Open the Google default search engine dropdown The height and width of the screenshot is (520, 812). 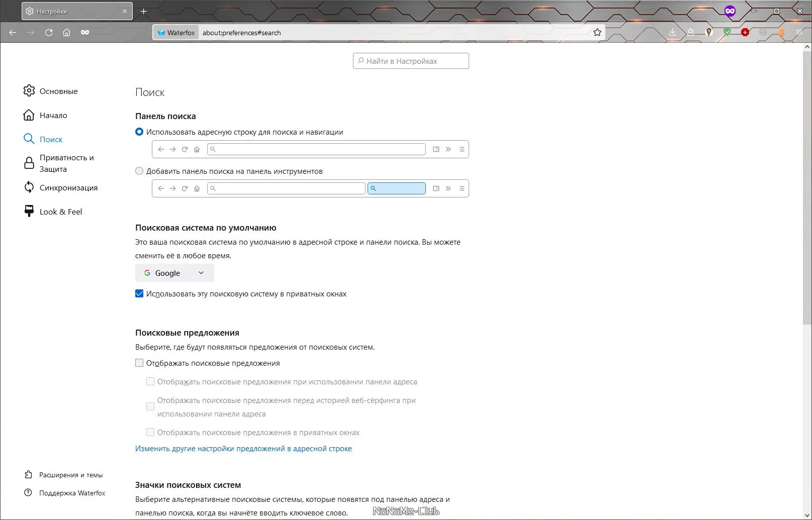point(174,273)
